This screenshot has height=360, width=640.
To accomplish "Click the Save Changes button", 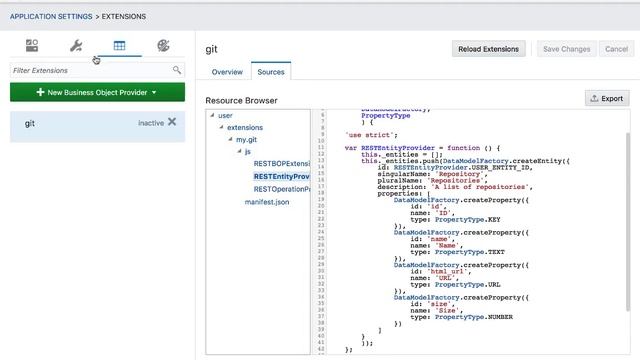I will (567, 49).
